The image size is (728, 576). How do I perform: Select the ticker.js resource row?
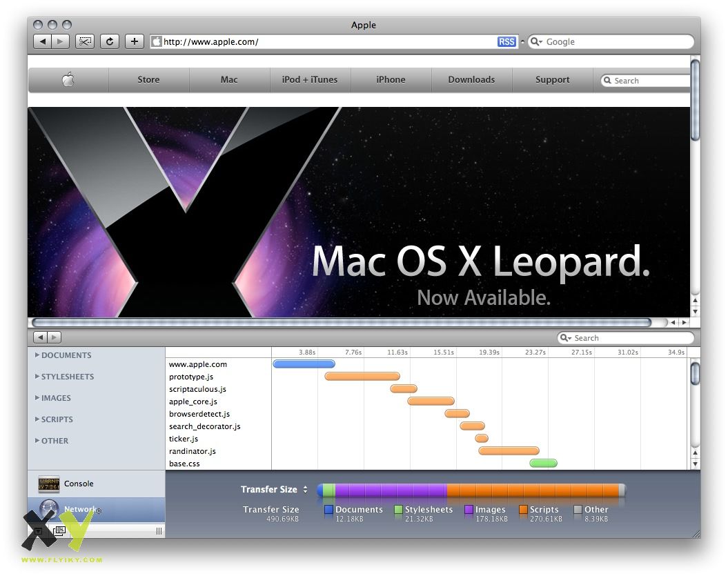coord(426,439)
